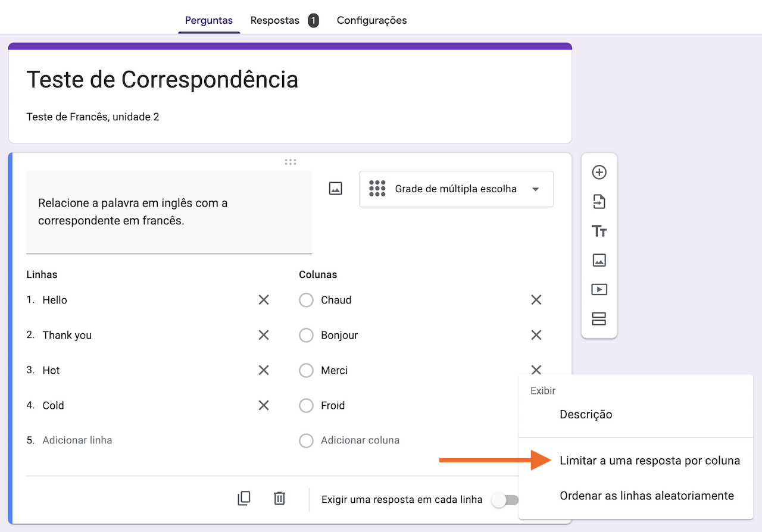Screen dimensions: 762x532
Task: Click 'Adicionar coluna' to add a column
Action: [x=360, y=440]
